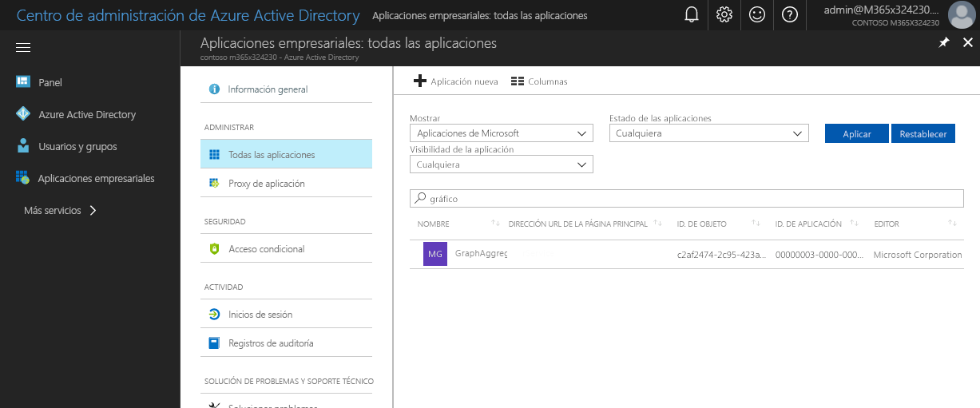The height and width of the screenshot is (408, 980).
Task: Click the search field containing gráfico
Action: tap(687, 198)
